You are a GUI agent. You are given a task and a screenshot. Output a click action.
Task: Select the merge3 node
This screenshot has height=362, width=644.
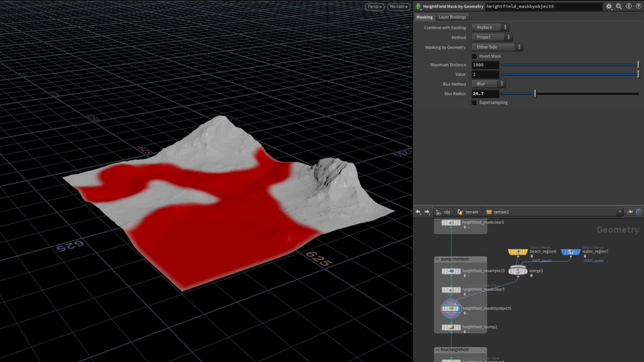click(x=517, y=271)
